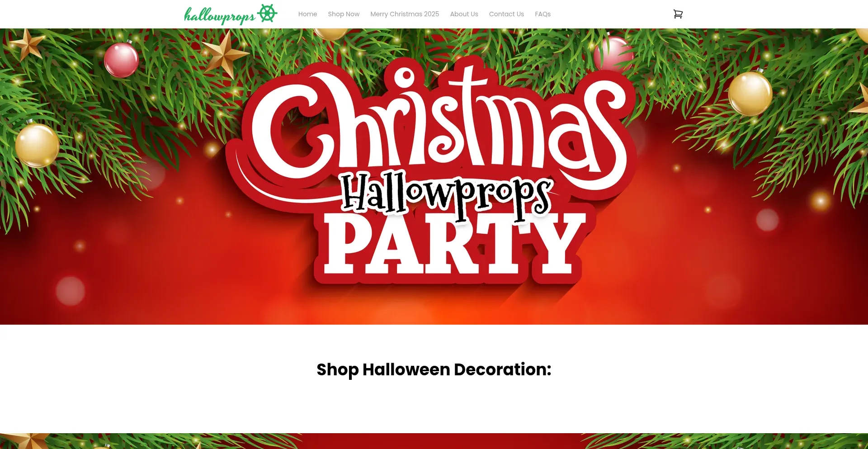Click the pink ornament near top right

[613, 53]
